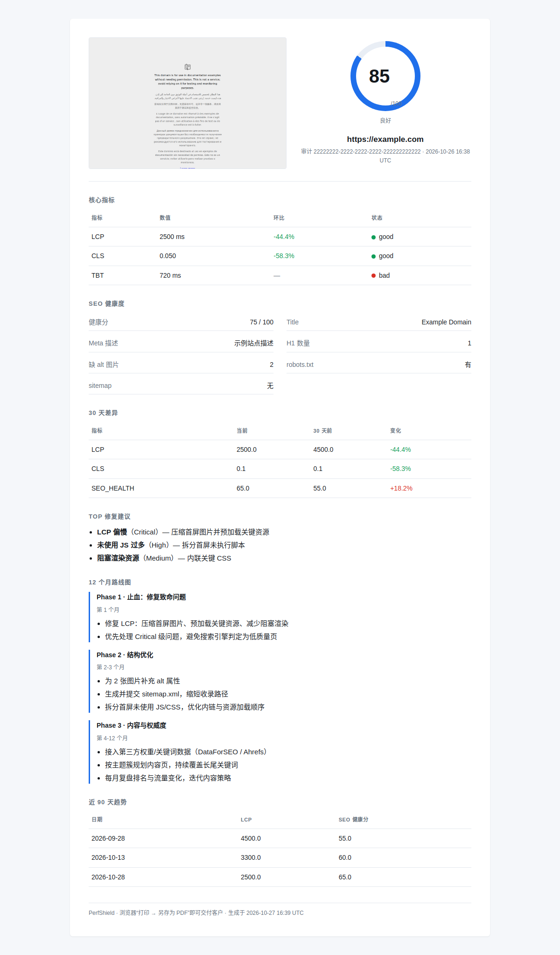
Task: Click the 为 2 张图片补充 alt 属性 bullet
Action: pos(142,681)
